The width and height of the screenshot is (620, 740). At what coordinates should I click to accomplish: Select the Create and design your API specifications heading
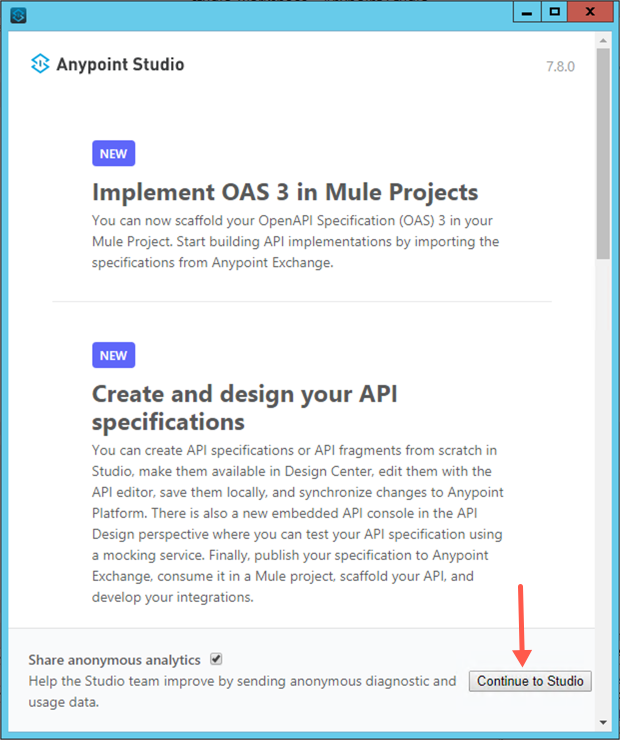coord(244,407)
